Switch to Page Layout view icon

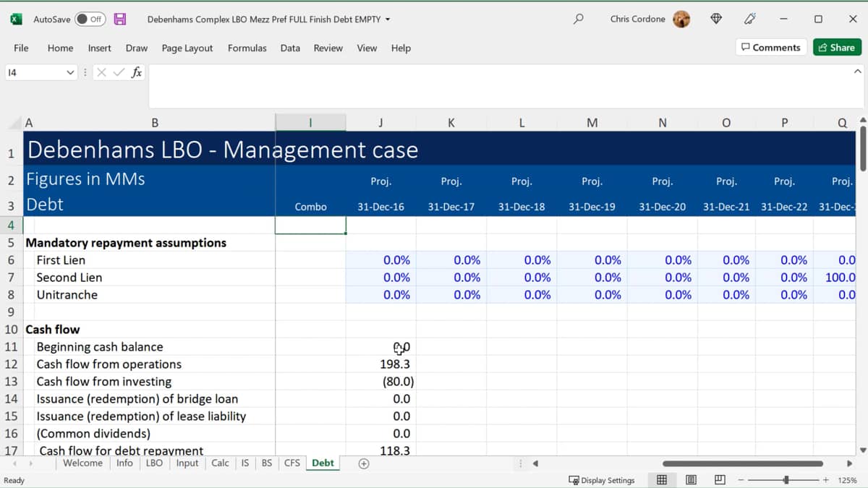690,480
